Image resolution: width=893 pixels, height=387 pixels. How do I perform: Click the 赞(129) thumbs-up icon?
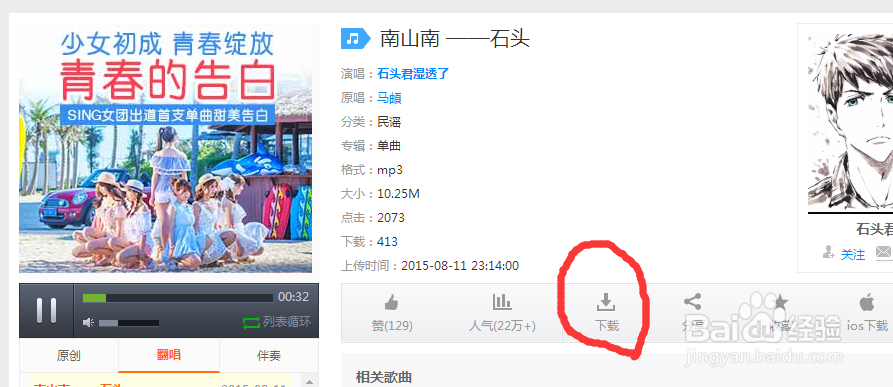point(392,302)
